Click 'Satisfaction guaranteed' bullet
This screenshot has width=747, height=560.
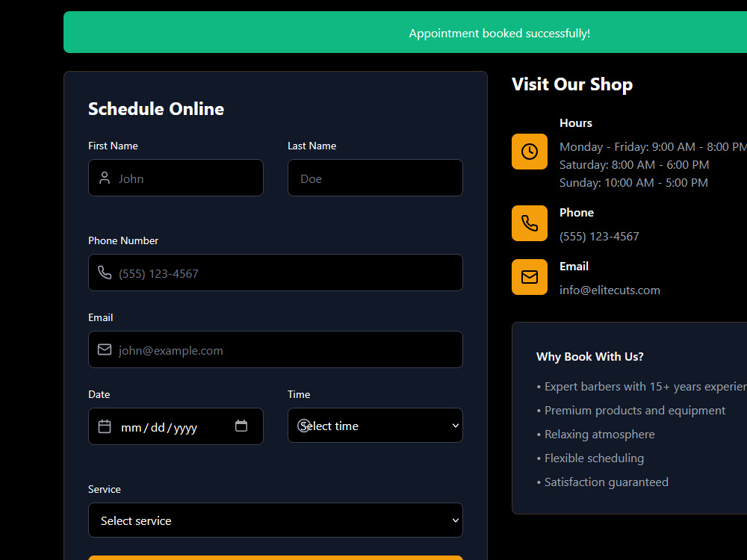(x=602, y=482)
